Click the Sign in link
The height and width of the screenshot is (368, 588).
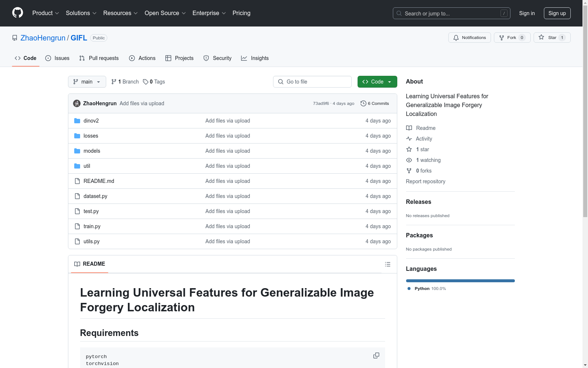point(527,13)
